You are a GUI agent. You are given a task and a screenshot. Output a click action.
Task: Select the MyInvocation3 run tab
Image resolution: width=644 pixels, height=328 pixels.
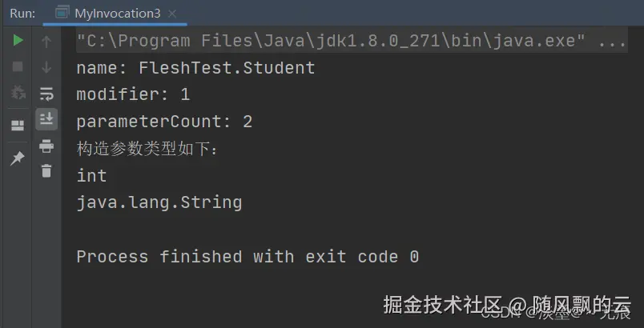coord(117,14)
